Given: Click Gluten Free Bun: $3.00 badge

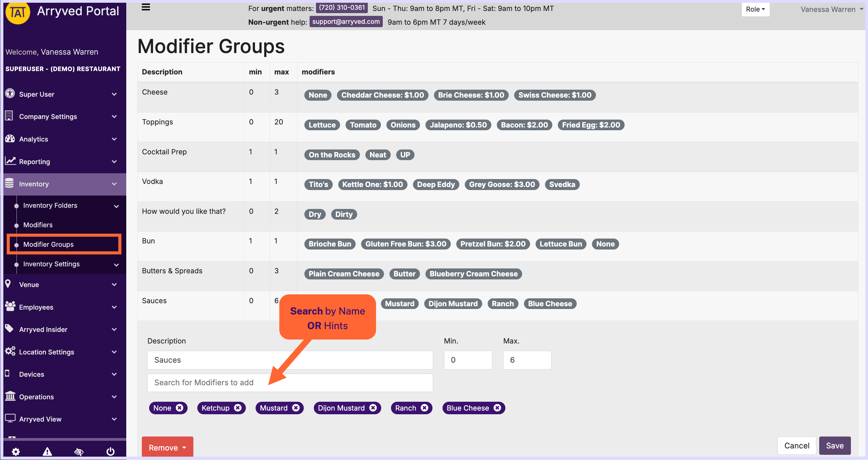Looking at the screenshot, I should coord(405,244).
